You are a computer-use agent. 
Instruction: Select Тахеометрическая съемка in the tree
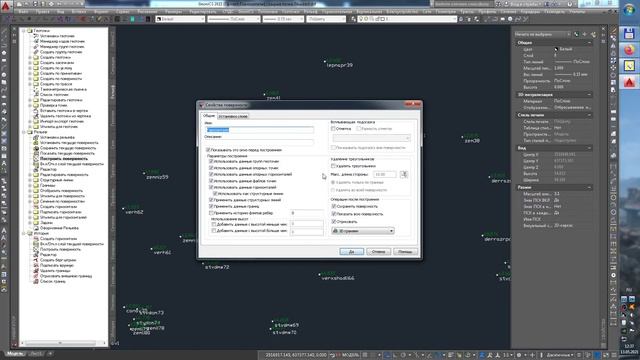coord(63,89)
